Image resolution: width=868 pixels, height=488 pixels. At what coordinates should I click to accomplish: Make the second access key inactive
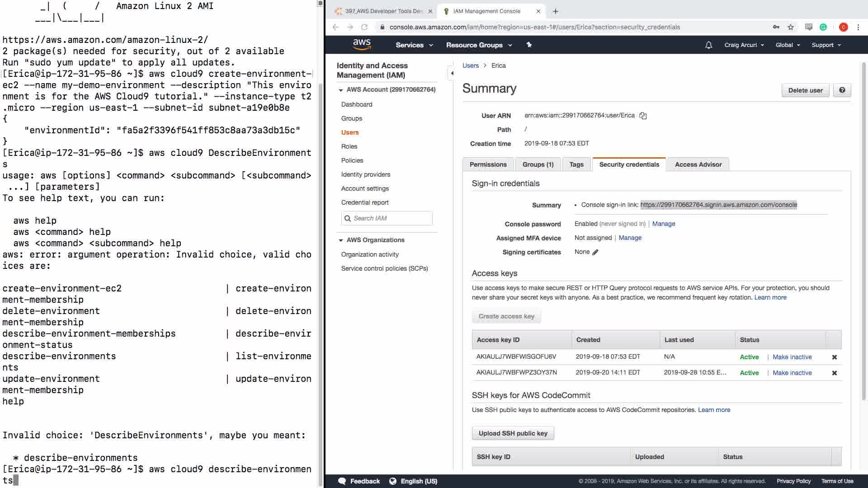coord(792,373)
